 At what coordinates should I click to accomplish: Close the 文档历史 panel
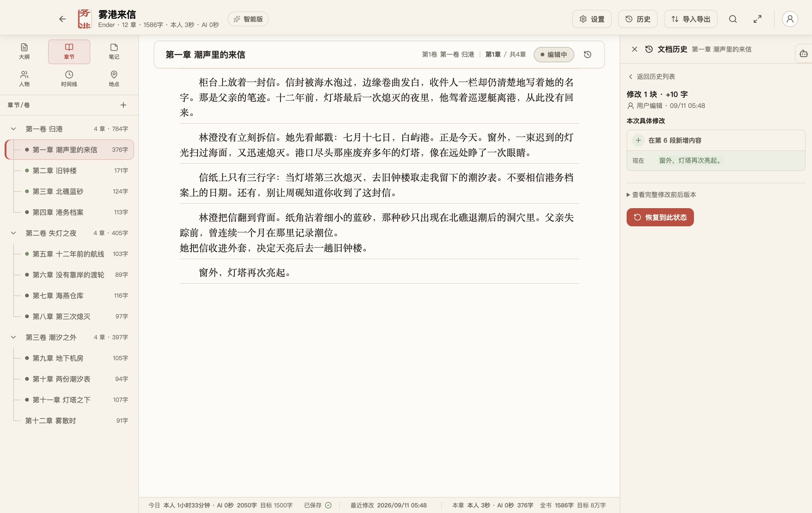click(634, 49)
